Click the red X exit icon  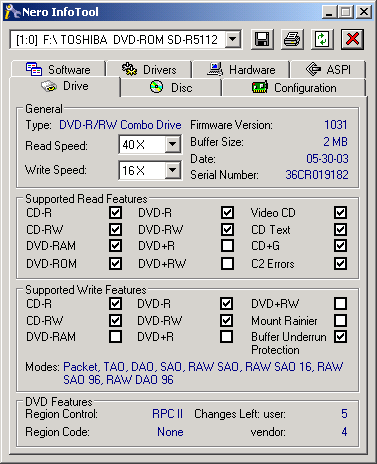click(352, 39)
